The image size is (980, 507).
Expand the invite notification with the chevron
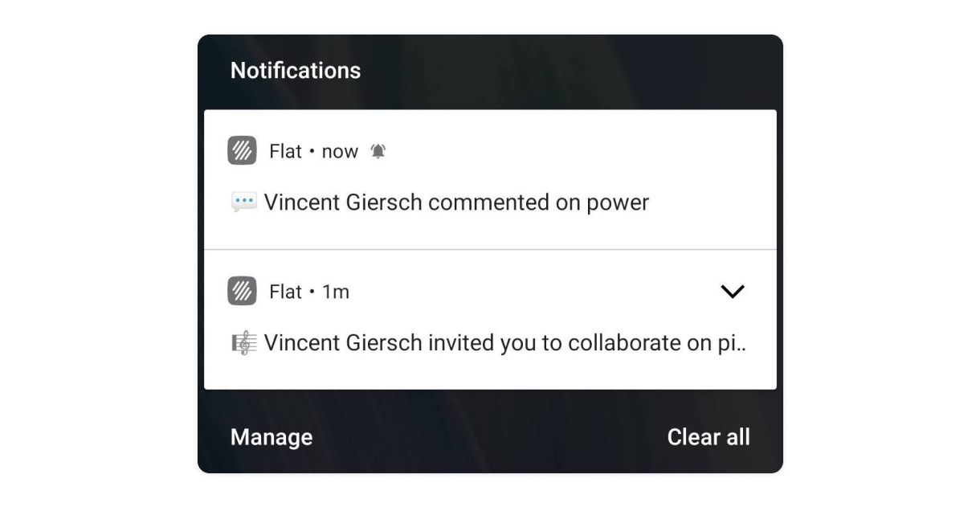click(733, 291)
